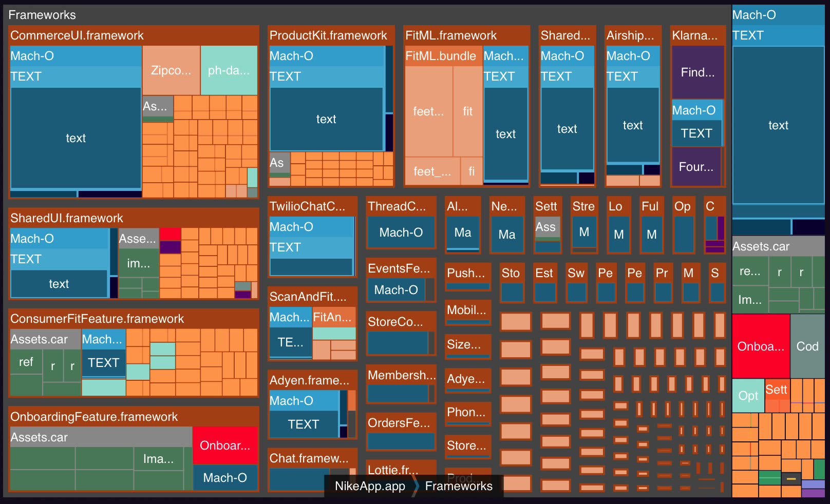This screenshot has height=504, width=830.
Task: Select the Mach-O header at top right
Action: (778, 15)
